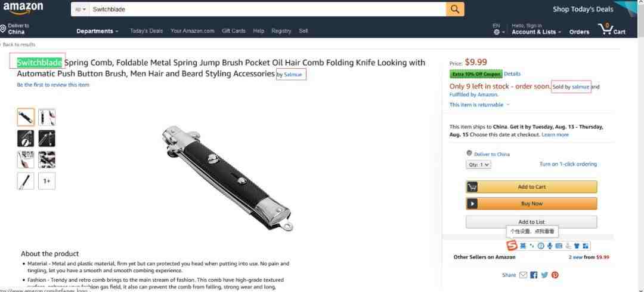
Task: Open the Qty quantity dropdown
Action: tap(478, 164)
